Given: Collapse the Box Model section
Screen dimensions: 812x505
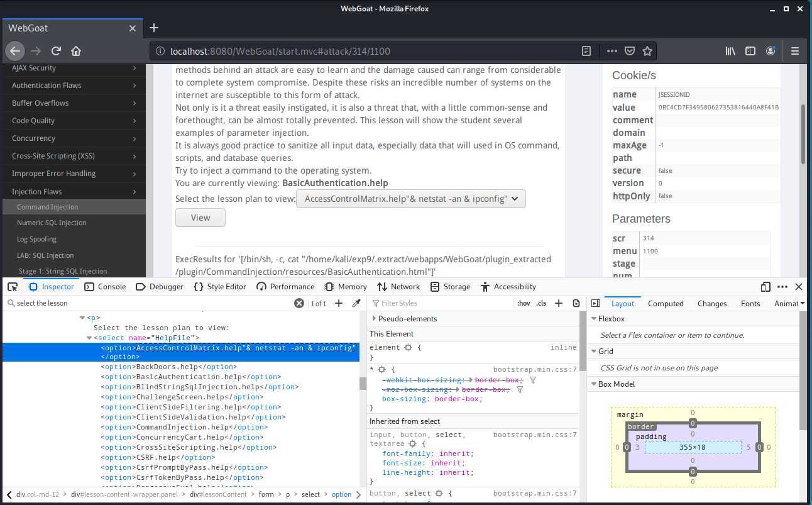Looking at the screenshot, I should (594, 384).
